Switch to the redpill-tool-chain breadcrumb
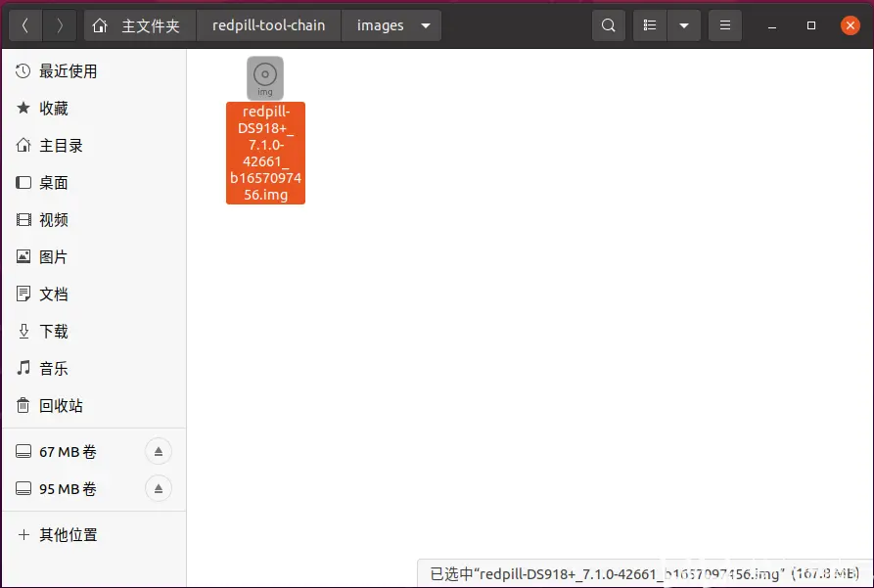 pos(268,25)
